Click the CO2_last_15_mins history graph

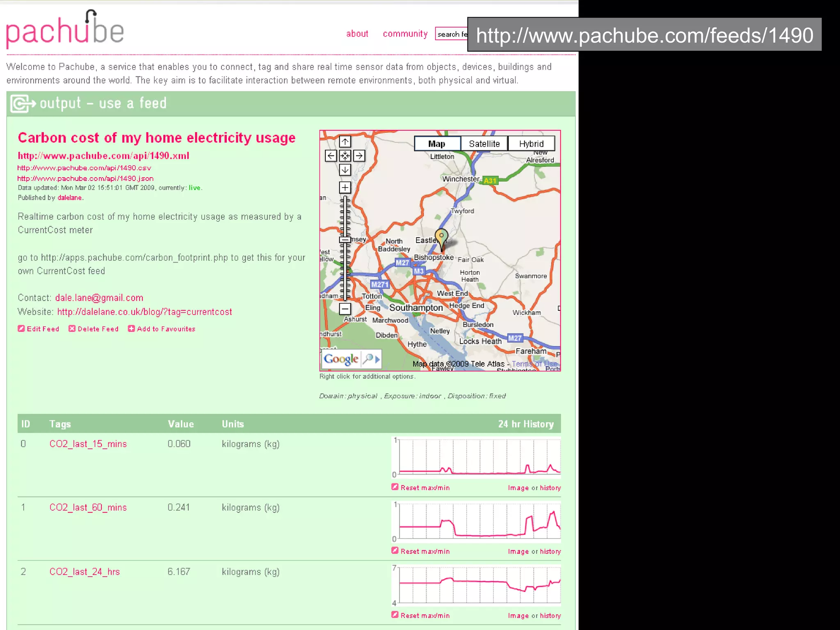pyautogui.click(x=477, y=458)
